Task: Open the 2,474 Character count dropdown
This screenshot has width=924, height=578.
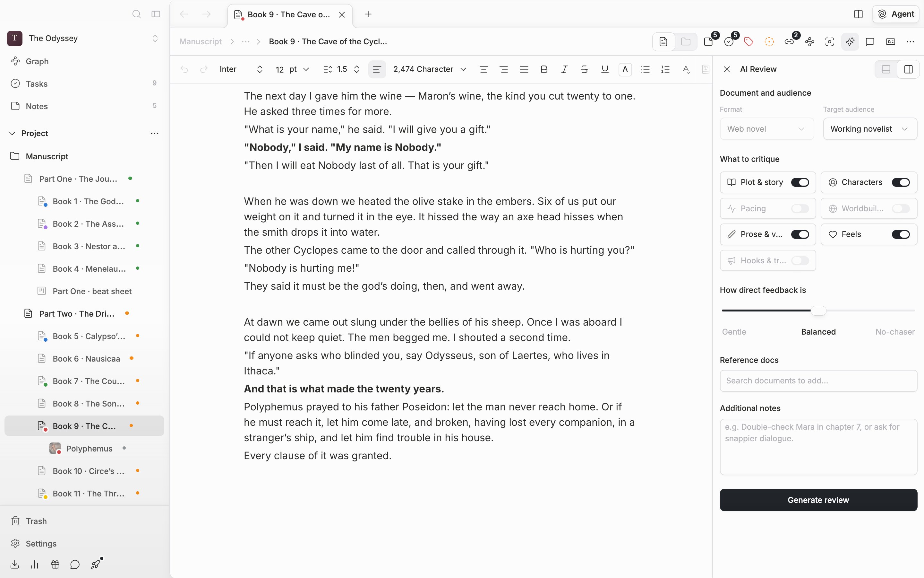Action: click(430, 69)
